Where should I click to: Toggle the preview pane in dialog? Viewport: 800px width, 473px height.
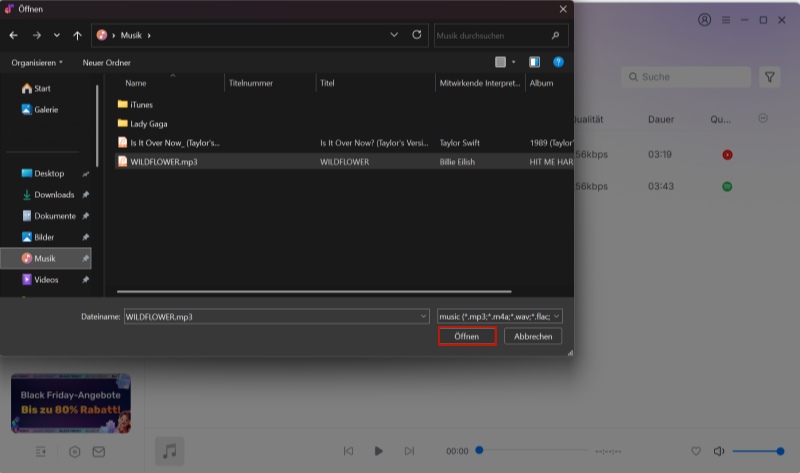(534, 62)
